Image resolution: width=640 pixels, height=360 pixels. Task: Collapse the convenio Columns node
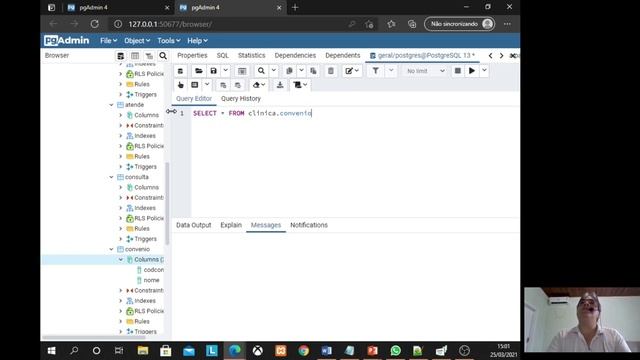[x=120, y=260]
